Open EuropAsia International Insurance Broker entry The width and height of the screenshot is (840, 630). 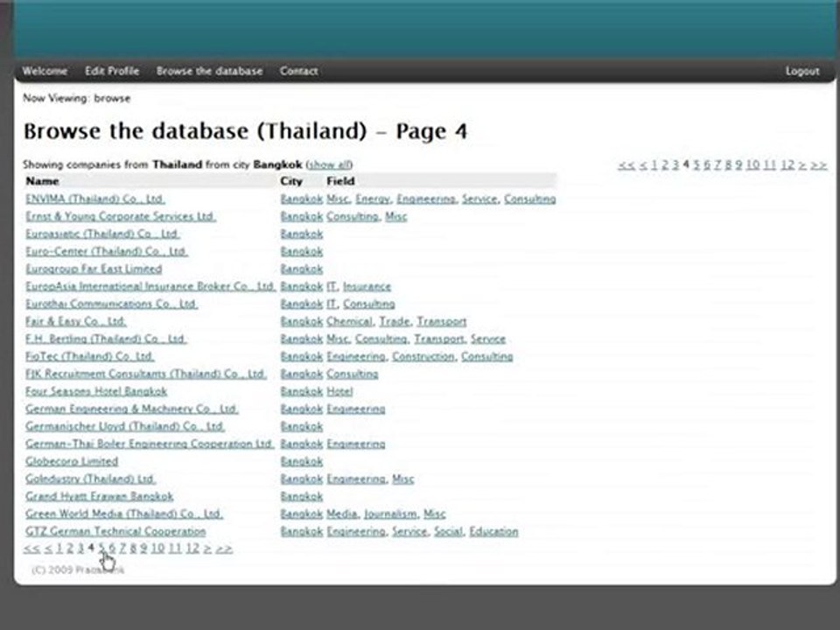tap(150, 287)
